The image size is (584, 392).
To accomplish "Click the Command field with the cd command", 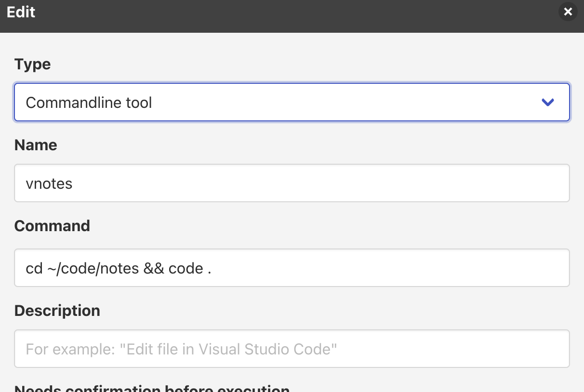I will (292, 268).
